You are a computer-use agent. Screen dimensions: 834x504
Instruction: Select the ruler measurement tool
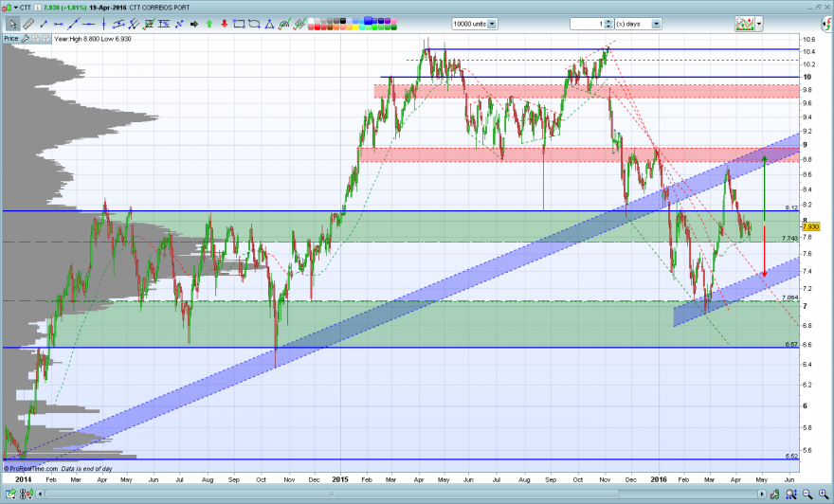point(28,24)
